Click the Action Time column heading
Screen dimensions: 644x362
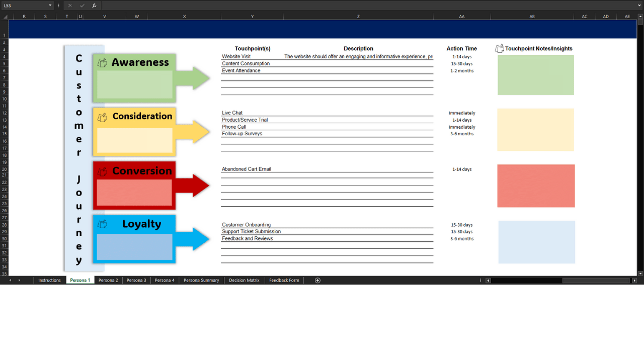(x=462, y=49)
